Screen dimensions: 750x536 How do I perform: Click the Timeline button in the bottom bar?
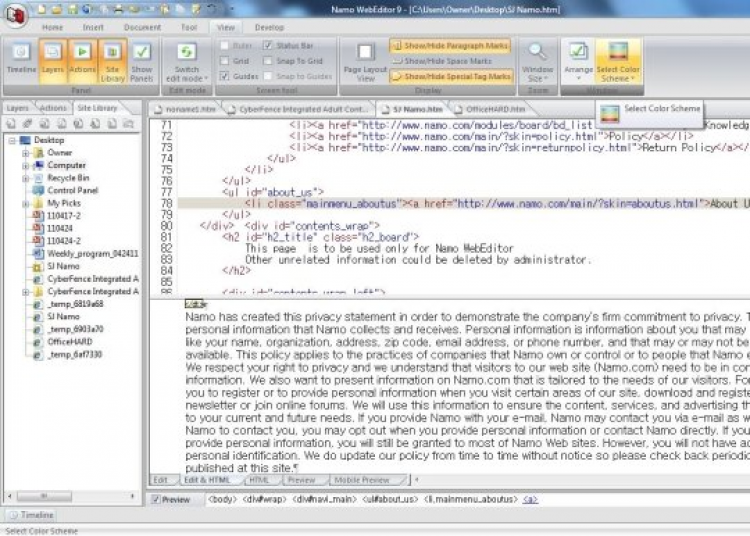click(31, 515)
